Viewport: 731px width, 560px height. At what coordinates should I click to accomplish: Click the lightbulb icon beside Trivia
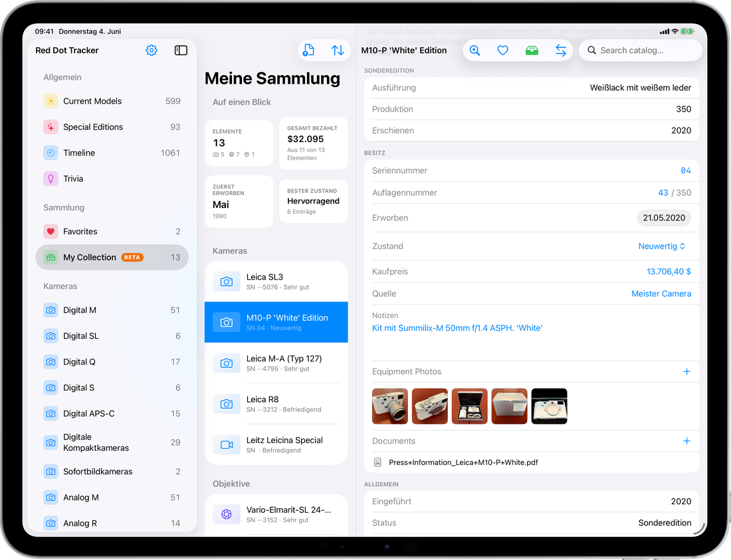click(x=51, y=179)
